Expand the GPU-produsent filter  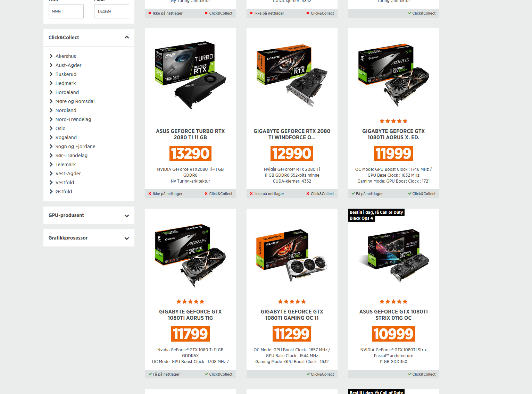[127, 216]
